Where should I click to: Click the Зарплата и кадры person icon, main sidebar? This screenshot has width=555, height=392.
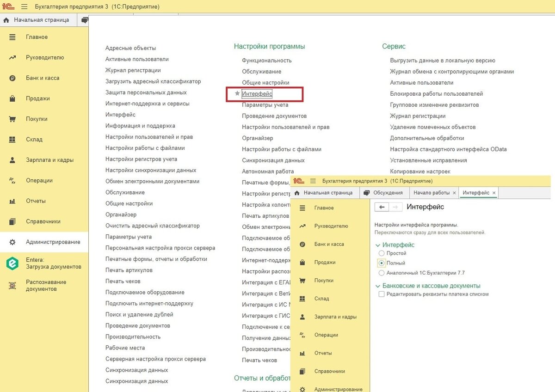(x=12, y=160)
